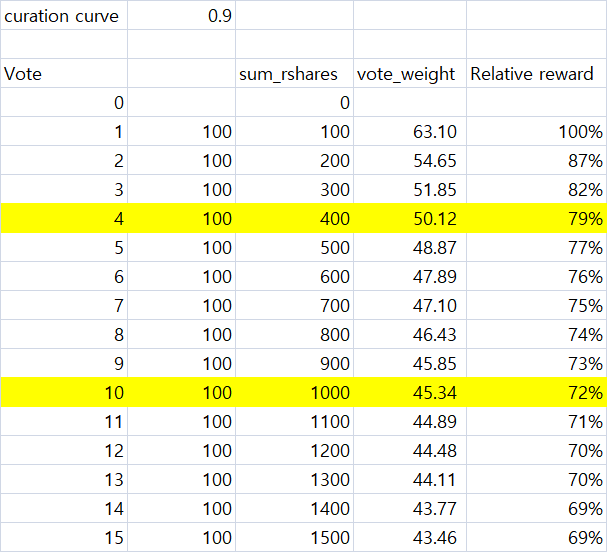The height and width of the screenshot is (552, 607).
Task: Select the vote_weight cell 43.46
Action: 410,537
